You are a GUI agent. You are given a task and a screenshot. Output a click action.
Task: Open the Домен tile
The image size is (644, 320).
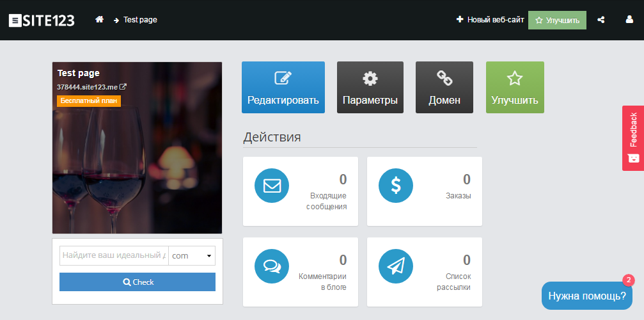(444, 87)
